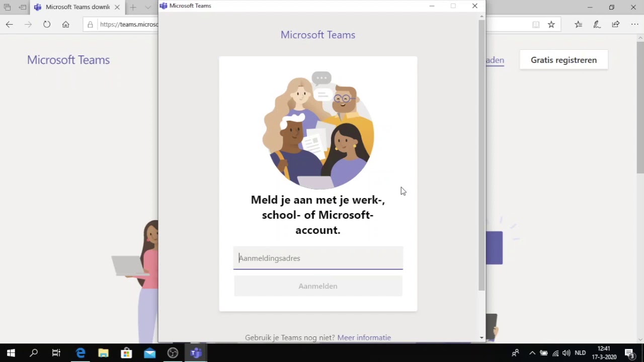Click the Edge back arrow
This screenshot has width=644, height=362.
click(10, 24)
